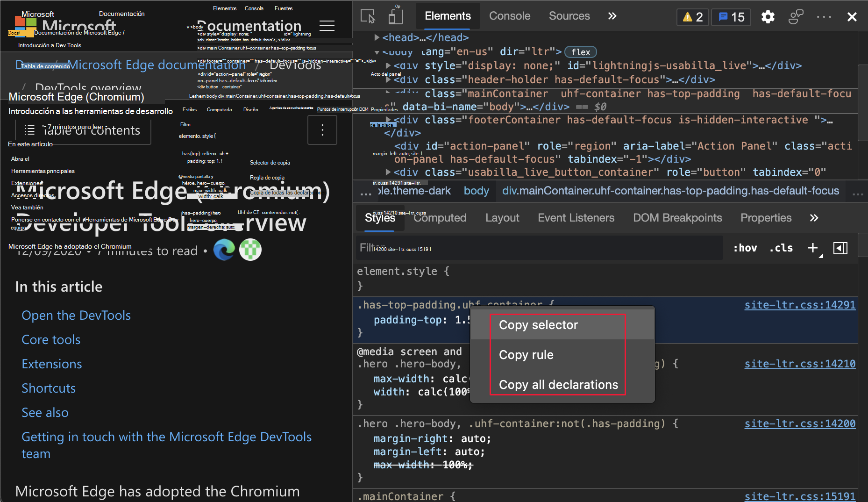Open the issues warning counter
The width and height of the screenshot is (868, 502).
point(692,17)
